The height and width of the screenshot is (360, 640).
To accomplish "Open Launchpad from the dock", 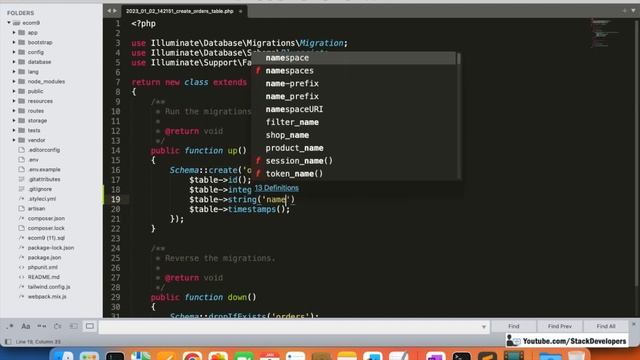I will (89, 356).
